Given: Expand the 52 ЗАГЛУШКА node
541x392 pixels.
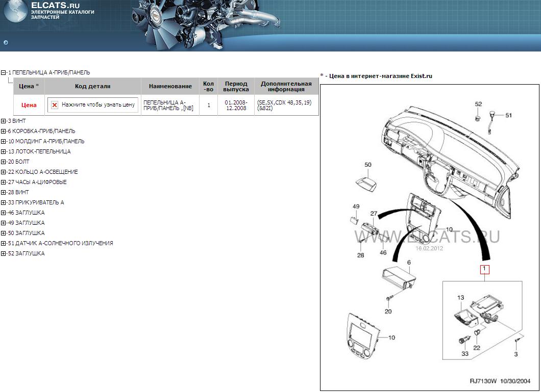Looking at the screenshot, I should 3,253.
